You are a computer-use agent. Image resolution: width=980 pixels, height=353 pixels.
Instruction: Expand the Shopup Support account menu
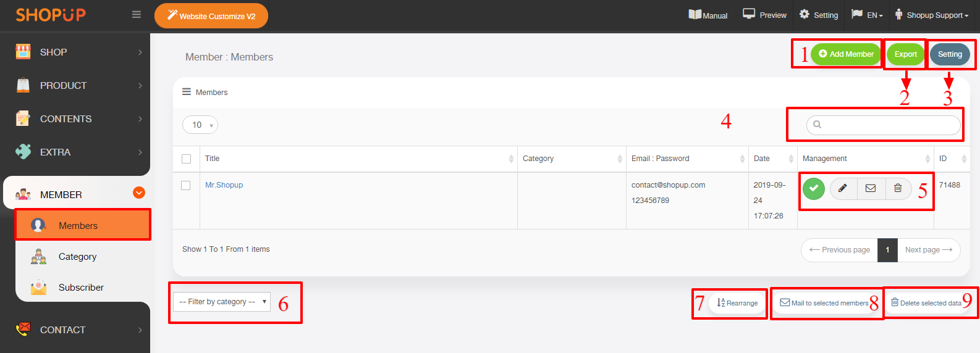932,15
